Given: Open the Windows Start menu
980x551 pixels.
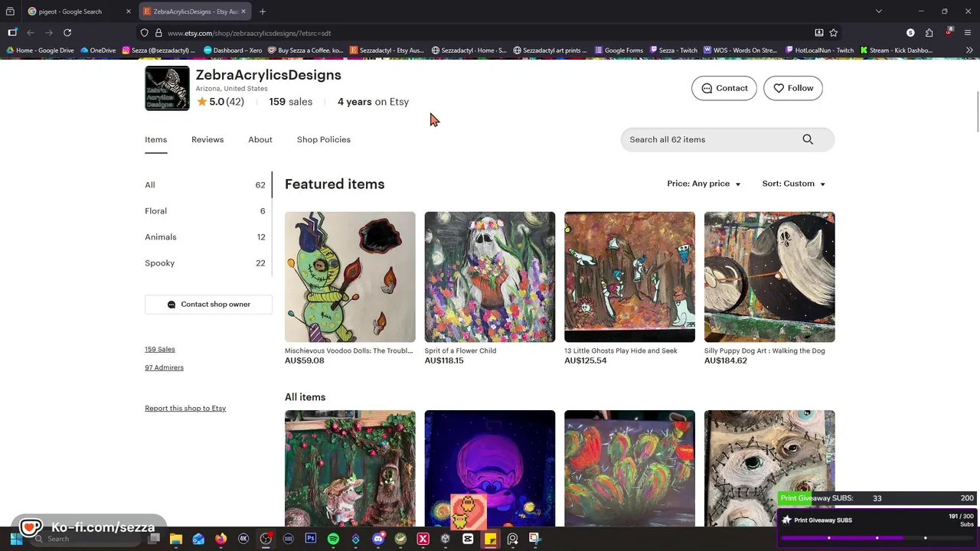Looking at the screenshot, I should coord(16,539).
